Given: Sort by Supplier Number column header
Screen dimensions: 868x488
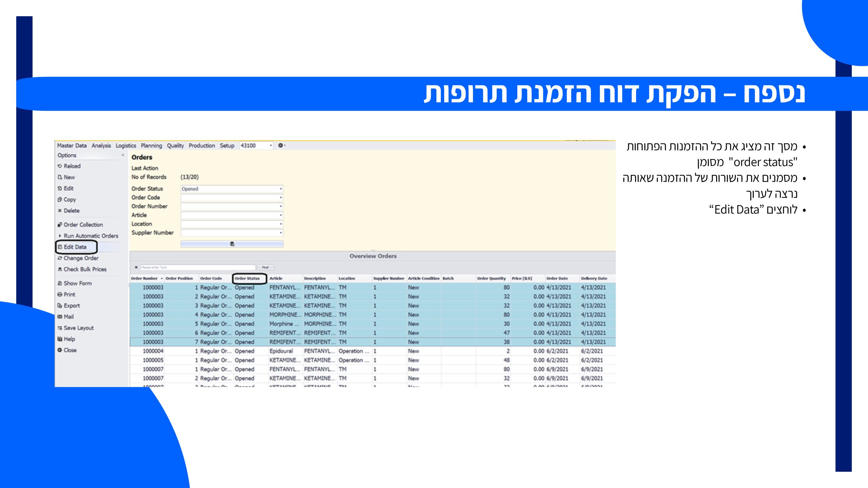Looking at the screenshot, I should [389, 279].
